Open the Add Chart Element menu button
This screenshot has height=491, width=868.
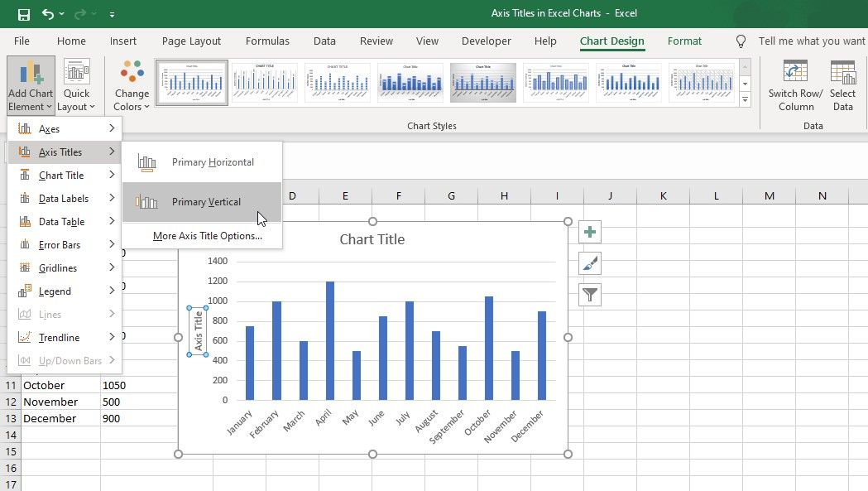point(31,85)
